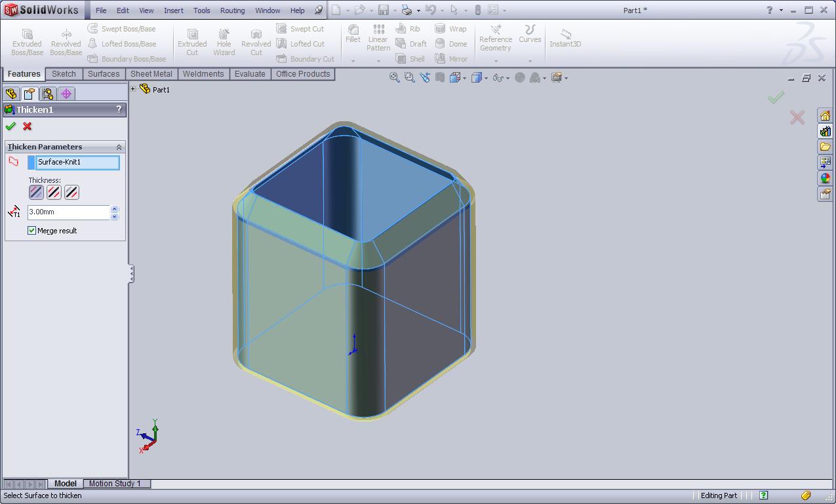Click the Save icon in the title bar
The image size is (836, 504).
[384, 10]
